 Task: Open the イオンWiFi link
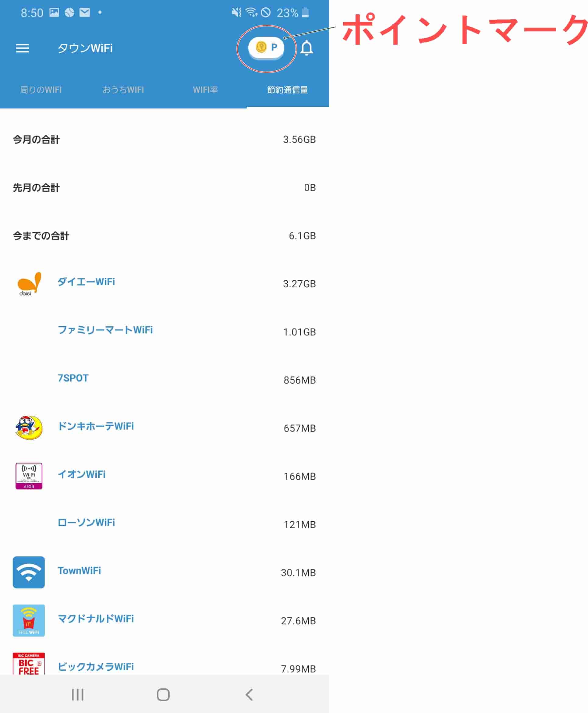tap(81, 474)
